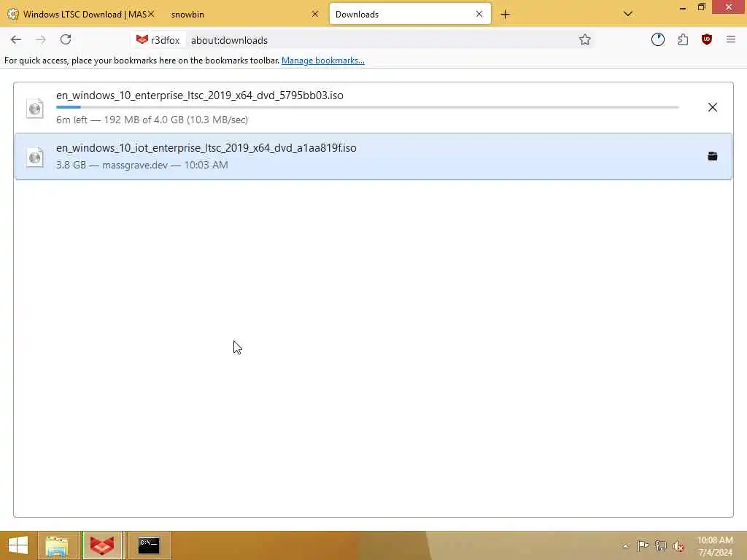Bookmark this page with the star icon
This screenshot has height=560, width=747.
585,40
